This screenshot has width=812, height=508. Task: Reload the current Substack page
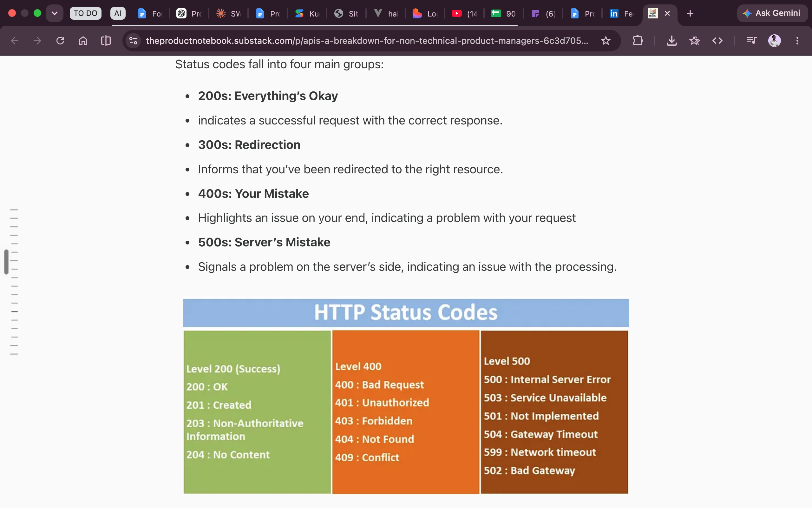tap(60, 41)
